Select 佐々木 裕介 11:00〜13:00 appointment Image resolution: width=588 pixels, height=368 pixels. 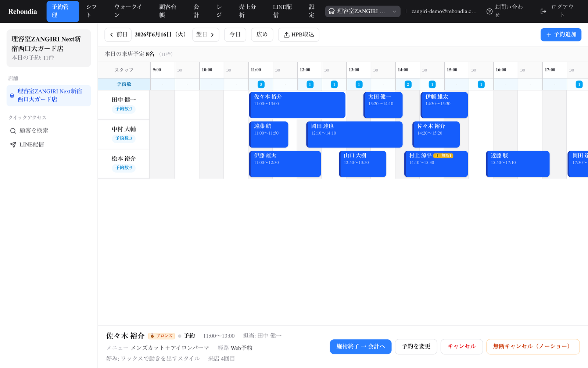[297, 105]
